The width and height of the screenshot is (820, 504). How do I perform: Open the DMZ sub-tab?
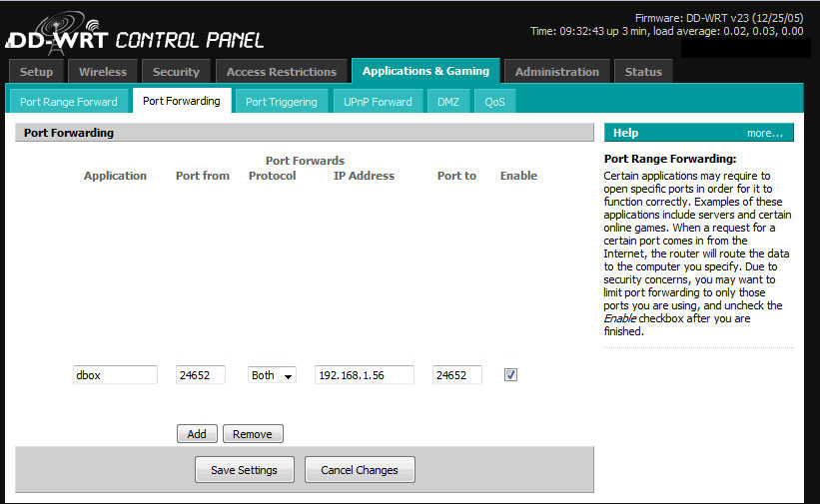[x=448, y=102]
